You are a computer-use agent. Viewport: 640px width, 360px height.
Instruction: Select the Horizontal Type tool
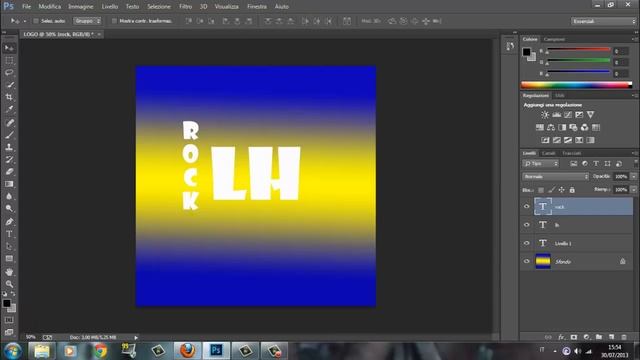point(9,234)
